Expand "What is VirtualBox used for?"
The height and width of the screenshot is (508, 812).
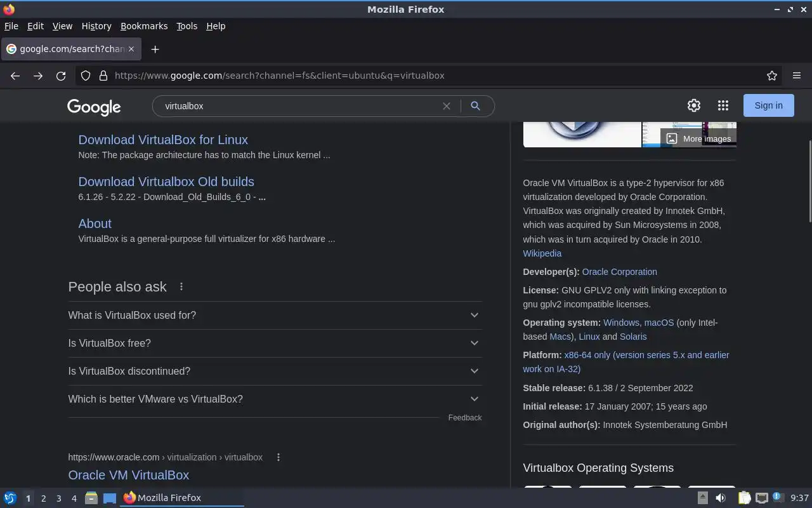point(275,315)
